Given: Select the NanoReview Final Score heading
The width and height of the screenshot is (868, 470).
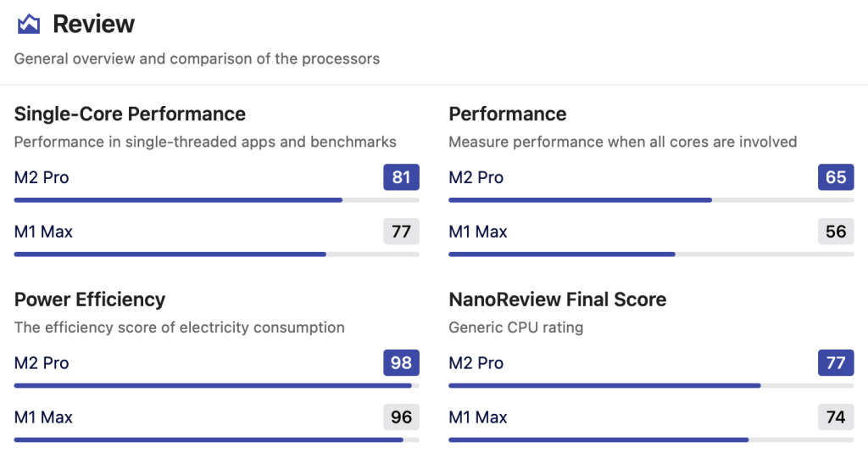Looking at the screenshot, I should point(557,299).
